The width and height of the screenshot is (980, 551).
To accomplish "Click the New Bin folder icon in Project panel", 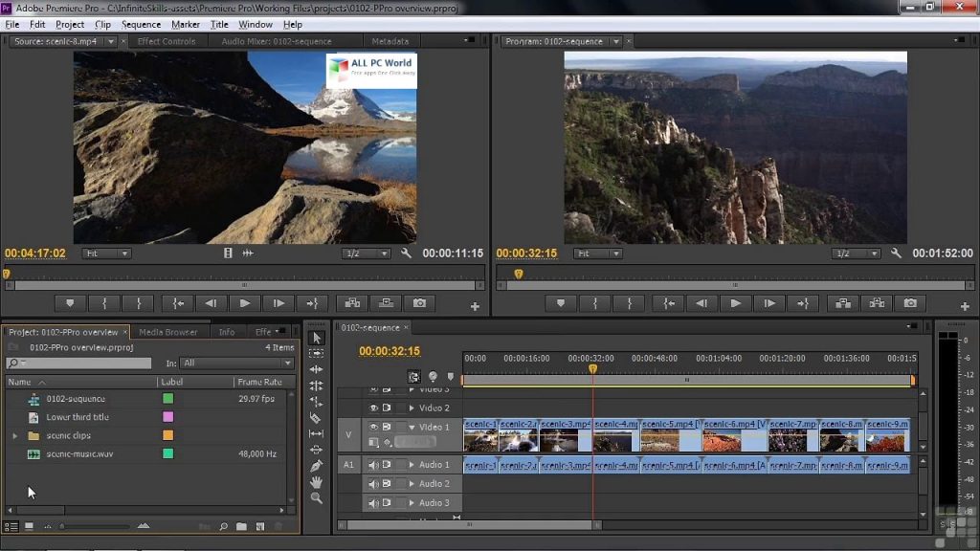I will click(241, 526).
